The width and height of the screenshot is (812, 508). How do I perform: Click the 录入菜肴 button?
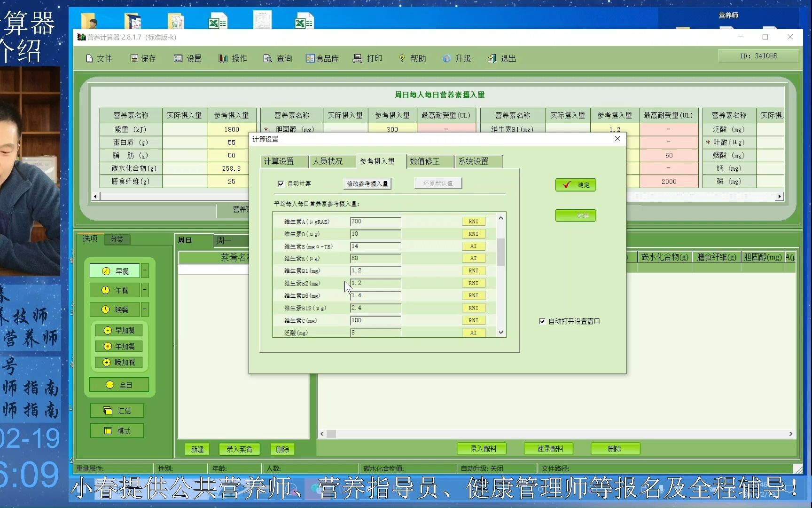pyautogui.click(x=239, y=449)
